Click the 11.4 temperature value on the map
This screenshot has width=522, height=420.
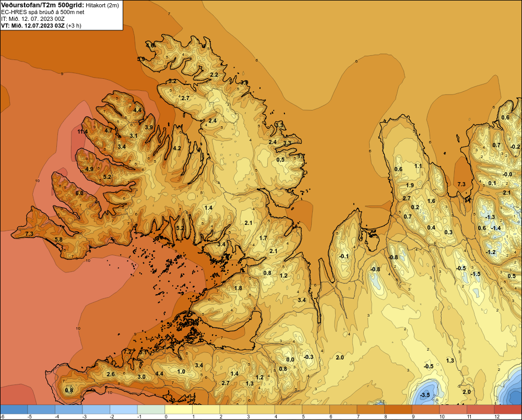82,131
